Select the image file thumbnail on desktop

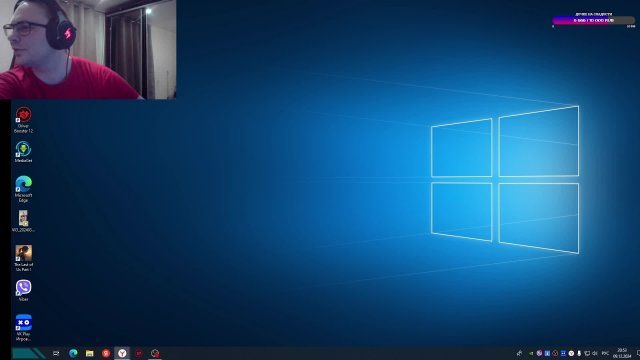[x=23, y=221]
